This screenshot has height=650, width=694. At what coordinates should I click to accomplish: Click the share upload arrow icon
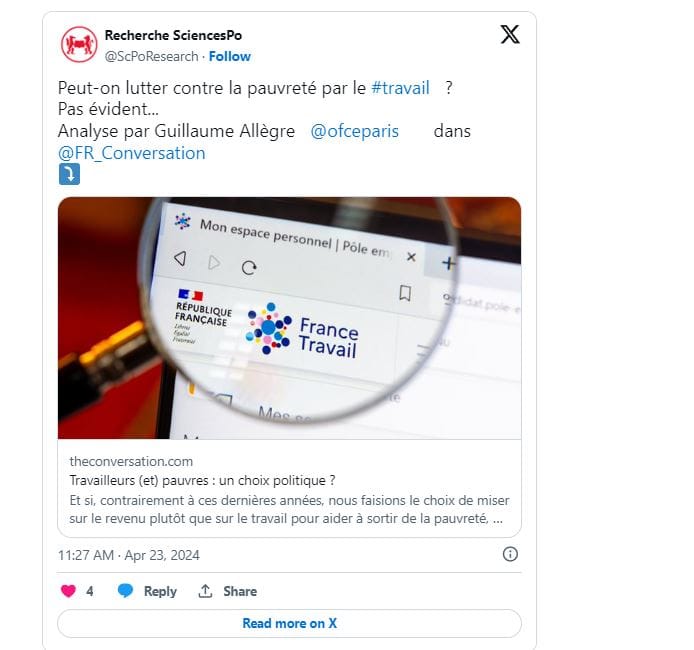click(205, 591)
